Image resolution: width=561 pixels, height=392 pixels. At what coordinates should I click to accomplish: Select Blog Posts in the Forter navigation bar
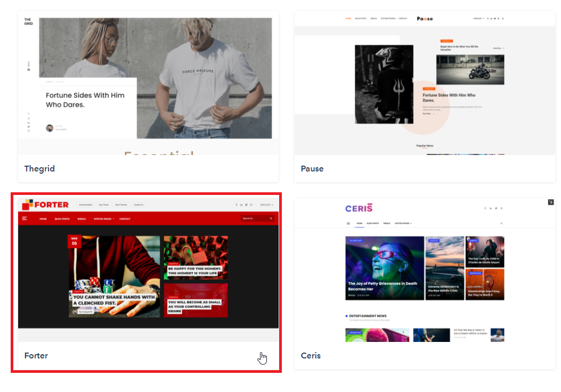pyautogui.click(x=62, y=218)
